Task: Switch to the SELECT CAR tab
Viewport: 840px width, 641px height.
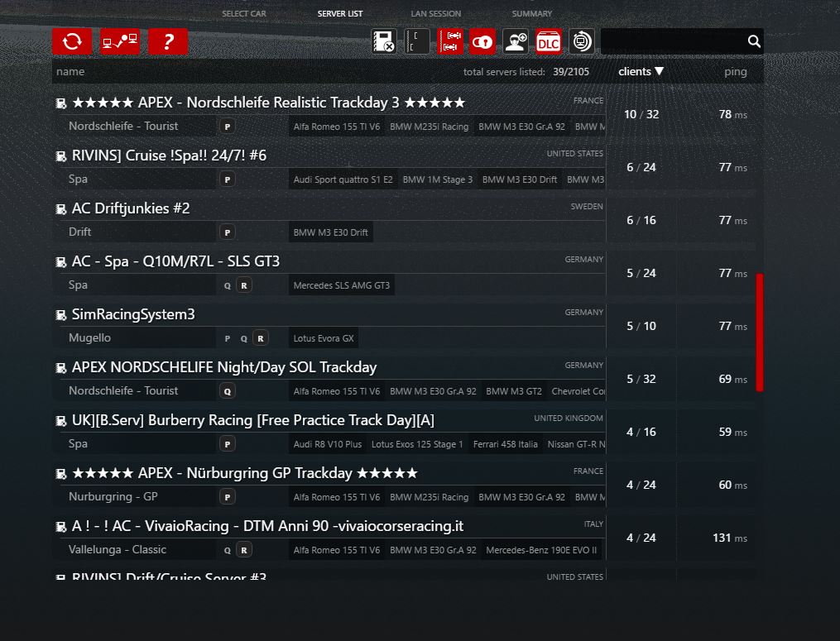Action: point(244,13)
